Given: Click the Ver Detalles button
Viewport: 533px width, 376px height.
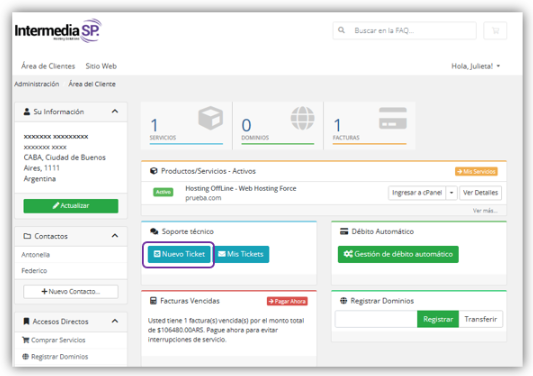Looking at the screenshot, I should click(x=480, y=193).
